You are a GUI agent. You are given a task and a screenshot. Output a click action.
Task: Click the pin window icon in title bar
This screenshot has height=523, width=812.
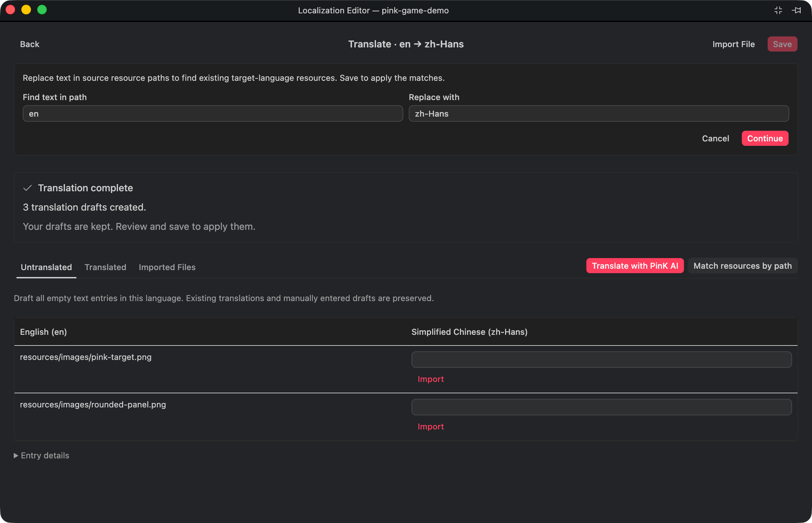tap(796, 10)
